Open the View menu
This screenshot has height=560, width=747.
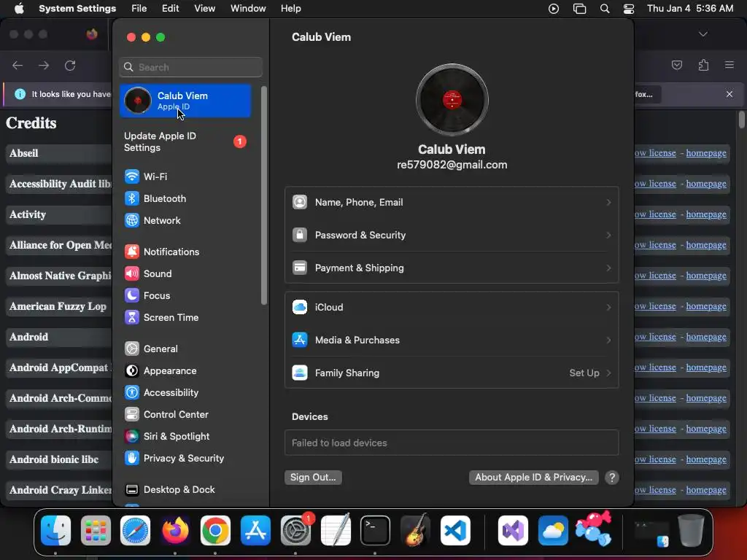[x=204, y=9]
